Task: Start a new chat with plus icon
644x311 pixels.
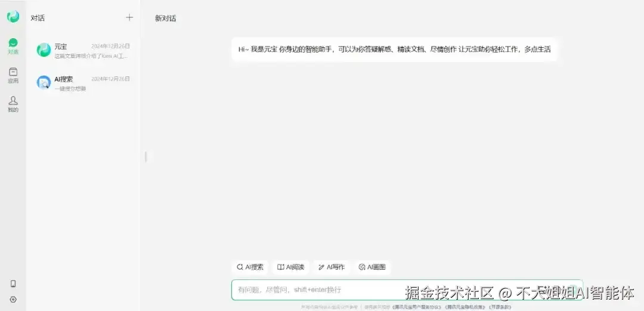Action: pyautogui.click(x=129, y=17)
